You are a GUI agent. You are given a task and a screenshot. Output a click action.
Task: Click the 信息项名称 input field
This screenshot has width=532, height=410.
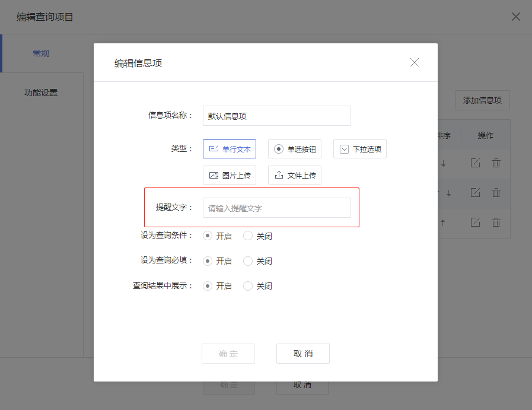(276, 116)
